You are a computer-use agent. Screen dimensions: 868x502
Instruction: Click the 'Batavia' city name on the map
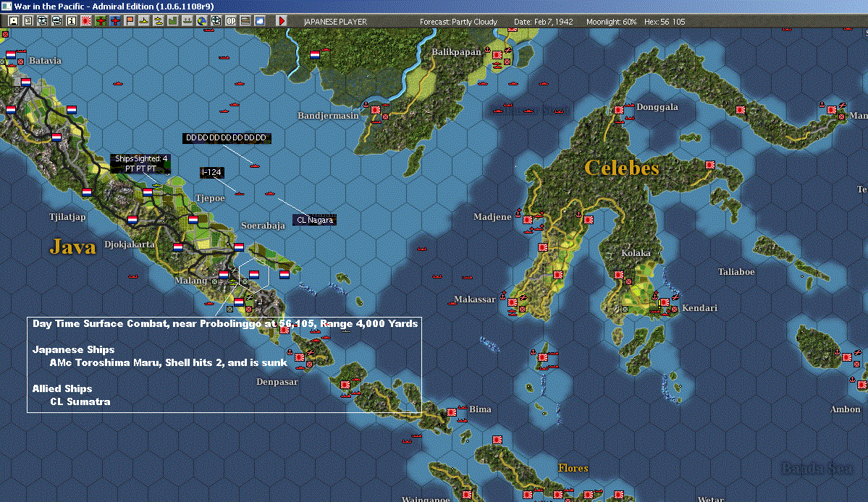(x=45, y=60)
